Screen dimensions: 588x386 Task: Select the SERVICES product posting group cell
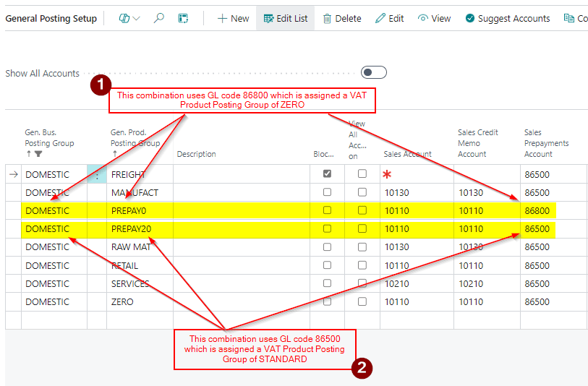(130, 283)
